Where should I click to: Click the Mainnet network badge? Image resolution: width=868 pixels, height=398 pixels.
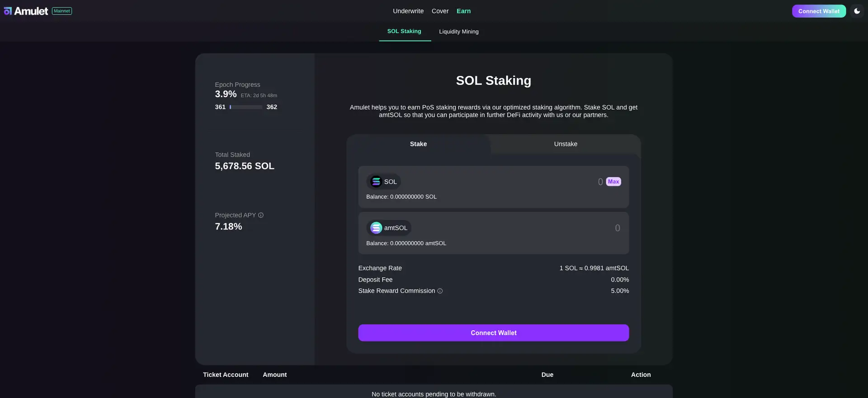click(62, 11)
